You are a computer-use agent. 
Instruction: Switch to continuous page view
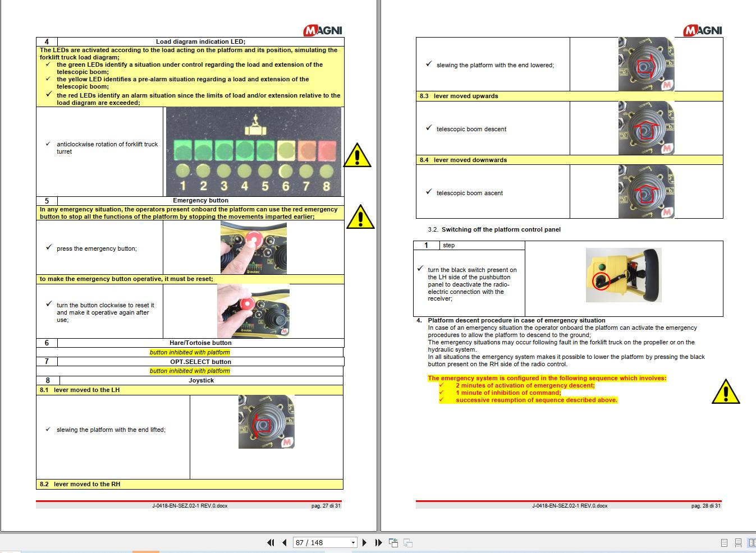[x=738, y=543]
